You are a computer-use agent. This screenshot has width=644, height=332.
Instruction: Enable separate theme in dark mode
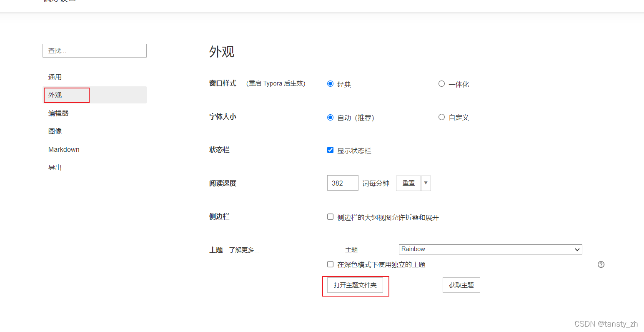[330, 264]
